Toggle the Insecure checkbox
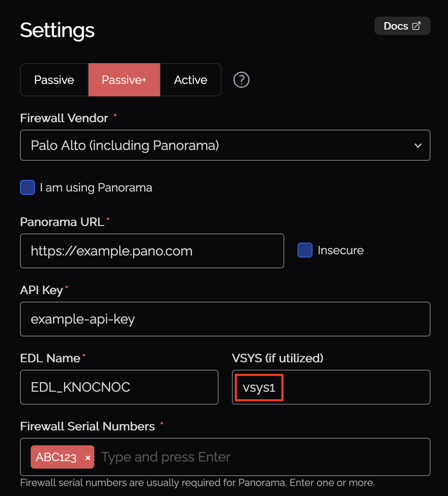The image size is (448, 496). point(305,250)
